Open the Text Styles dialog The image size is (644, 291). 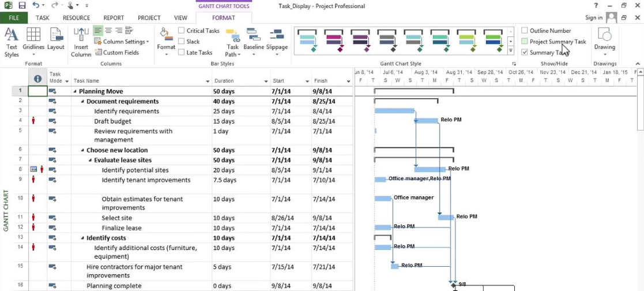tap(12, 42)
